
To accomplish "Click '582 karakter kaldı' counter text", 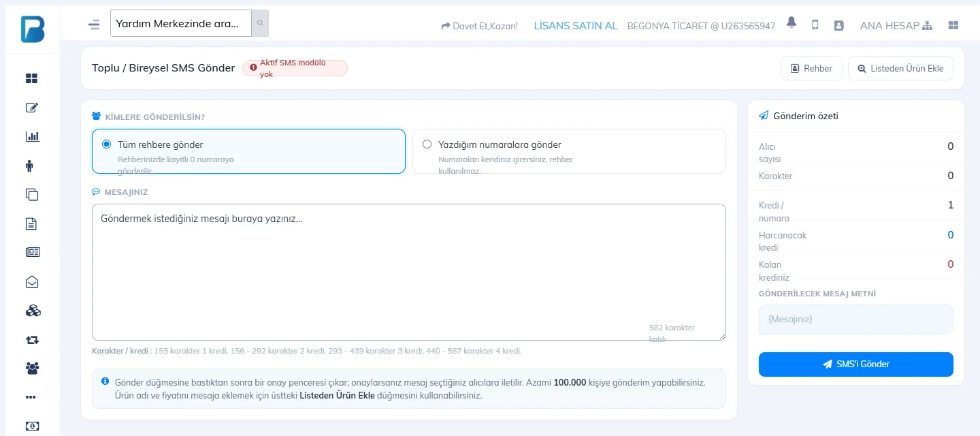I will coord(672,333).
